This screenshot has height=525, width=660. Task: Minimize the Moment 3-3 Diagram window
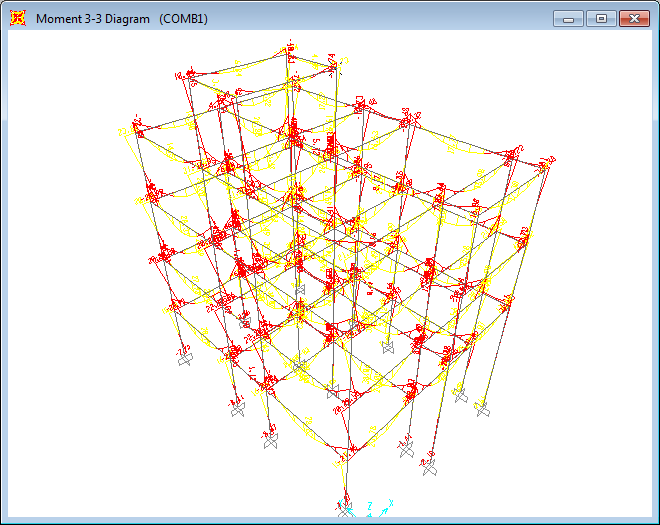569,18
